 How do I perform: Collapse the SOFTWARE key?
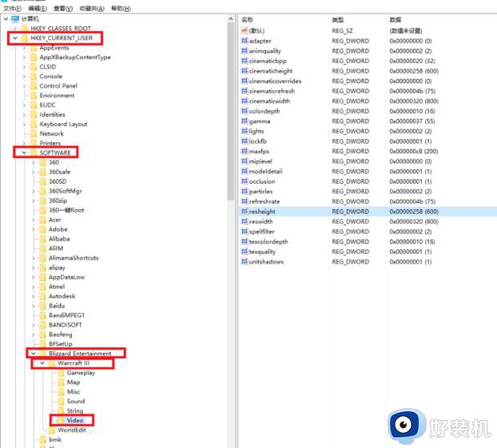24,153
